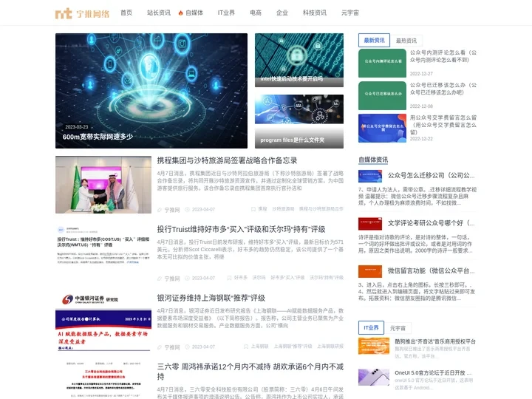Click the red thumbnail beside 文学评论考研公众号
The width and height of the screenshot is (532, 399).
click(x=370, y=224)
